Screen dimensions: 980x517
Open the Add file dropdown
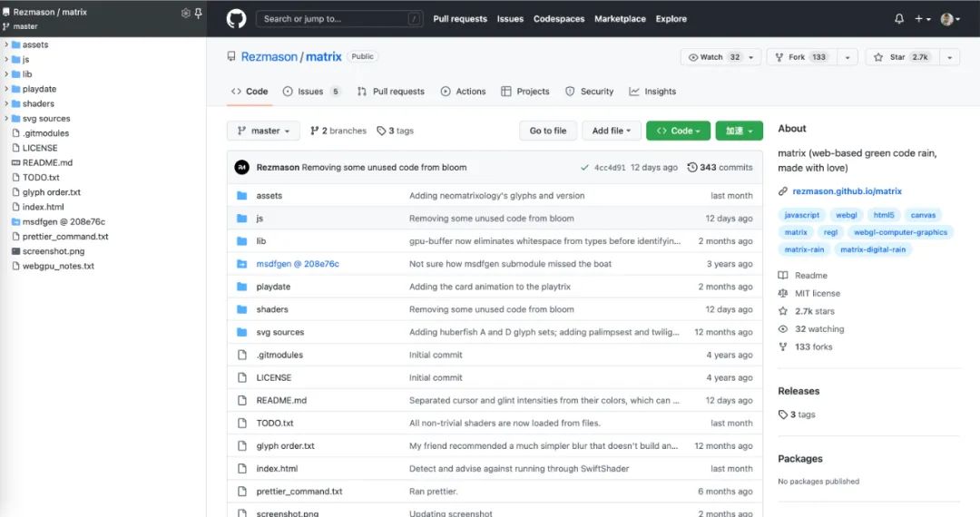612,131
